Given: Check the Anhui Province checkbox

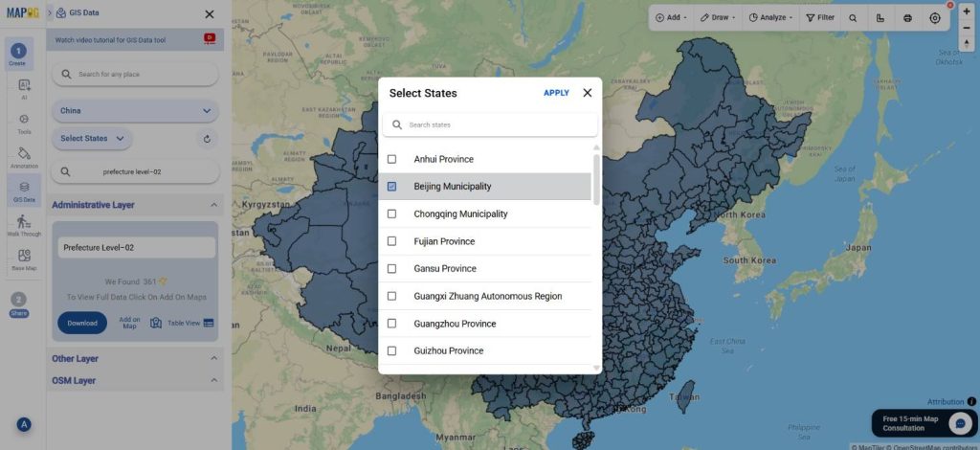Looking at the screenshot, I should (391, 159).
